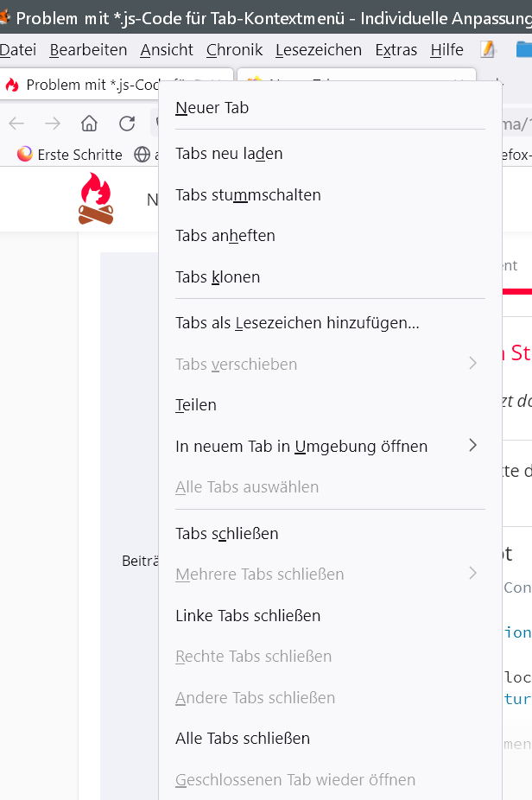The image size is (532, 800).
Task: Select 'Tabs anheften' menu entry
Action: coord(225,235)
